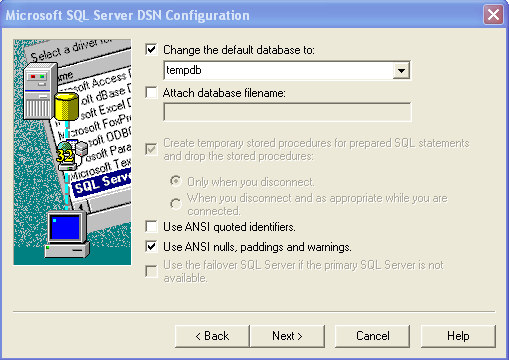
Task: Click the 'Use ANSI quoted identifiers.' label
Action: tap(229, 227)
